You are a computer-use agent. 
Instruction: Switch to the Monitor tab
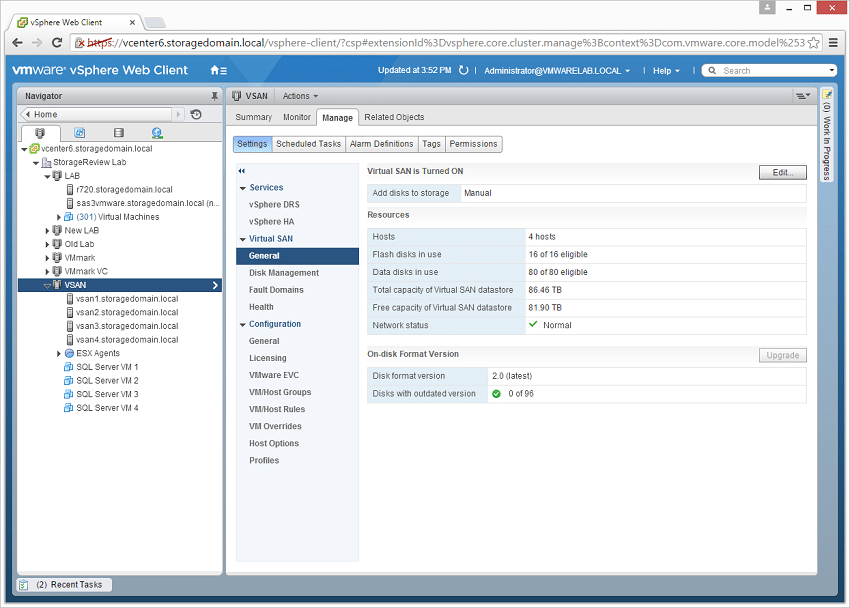click(297, 117)
